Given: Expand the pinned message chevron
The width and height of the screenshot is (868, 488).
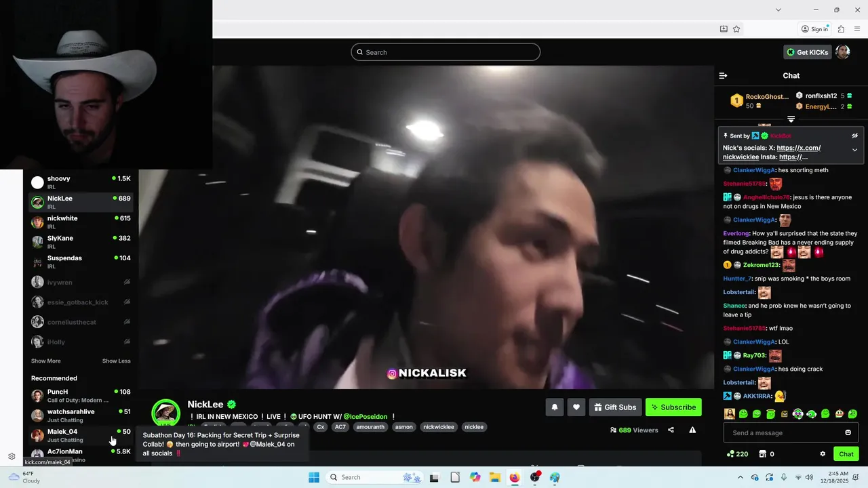Looking at the screenshot, I should (854, 150).
